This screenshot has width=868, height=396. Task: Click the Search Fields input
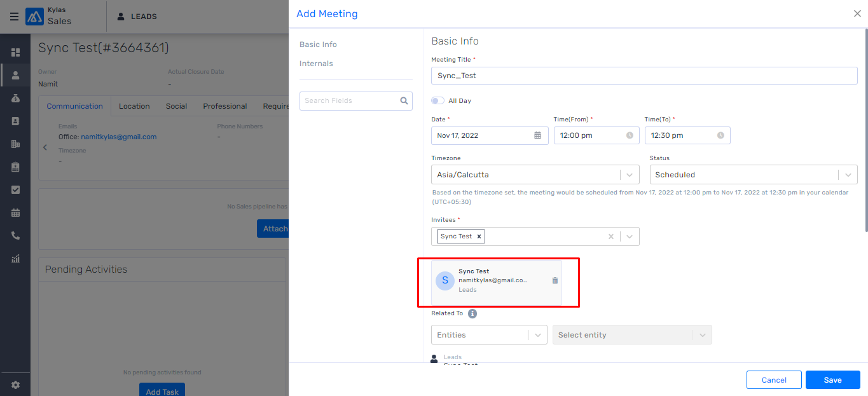click(x=356, y=100)
